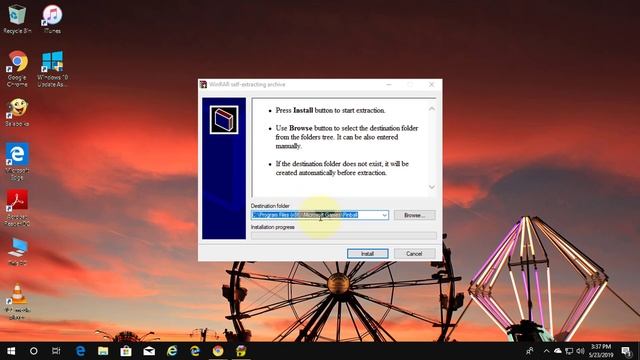Open OneDrive cloud icon in tray
Viewport: 640px width, 360px height.
[x=558, y=351]
